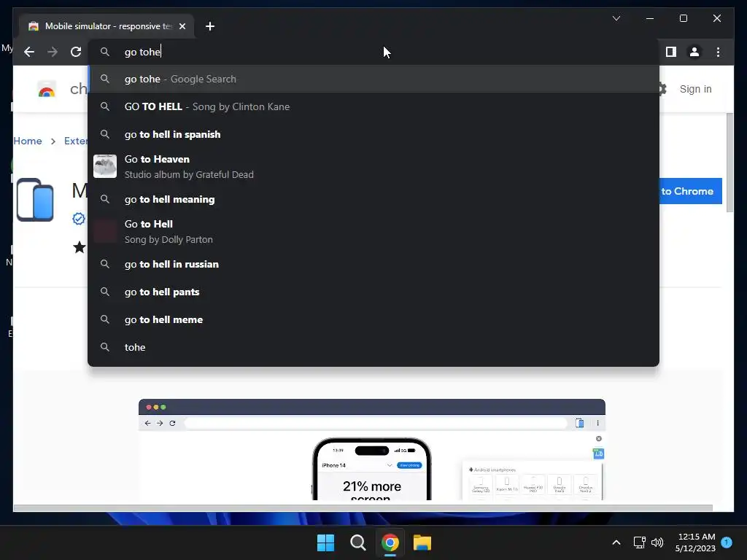
Task: Toggle the Chrome side panel icon
Action: pyautogui.click(x=671, y=52)
